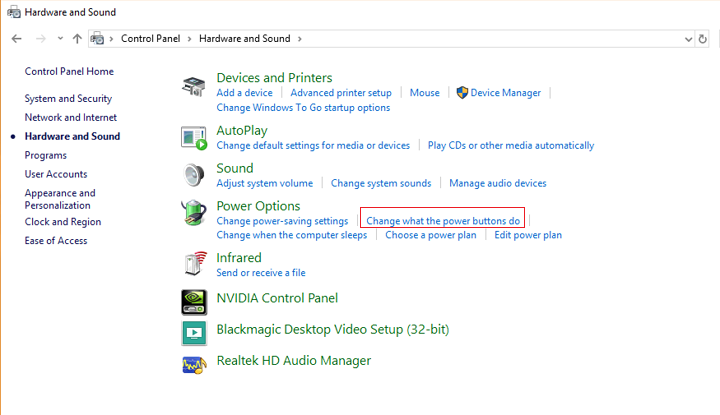Click the Blackmagic Desktop Video Setup icon
Viewport: 720px width, 415px height.
193,331
